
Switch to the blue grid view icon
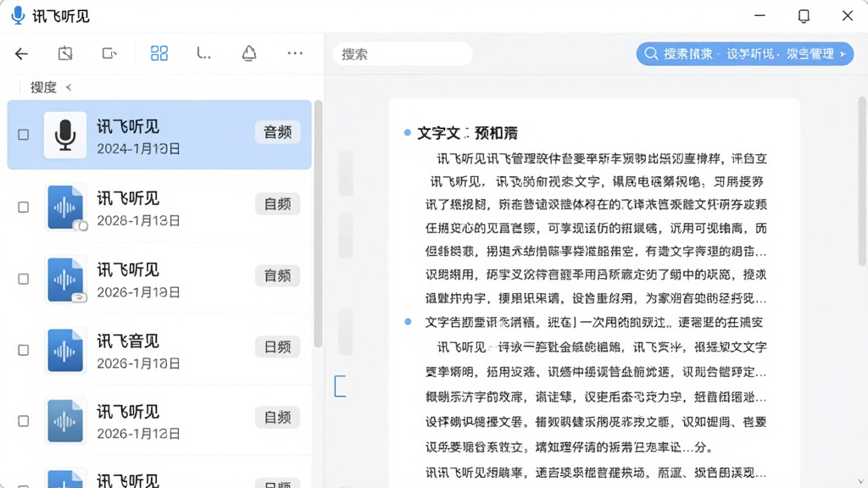pos(159,53)
